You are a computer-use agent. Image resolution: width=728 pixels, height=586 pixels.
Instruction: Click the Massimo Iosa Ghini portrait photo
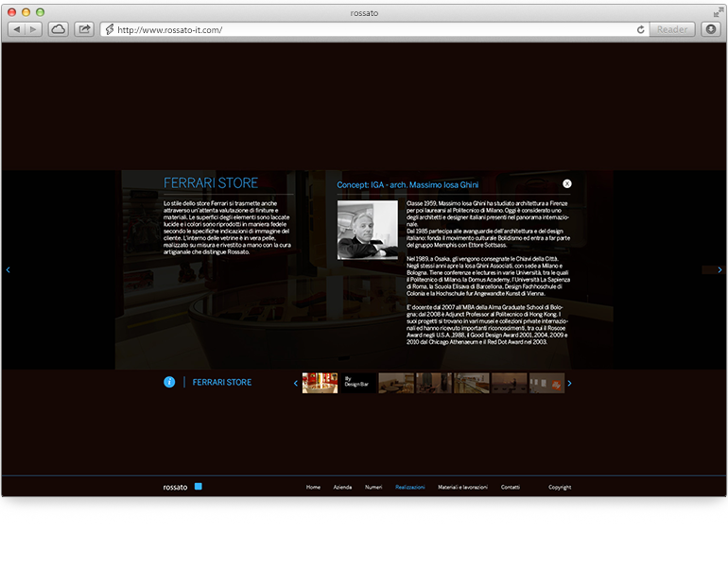[367, 230]
